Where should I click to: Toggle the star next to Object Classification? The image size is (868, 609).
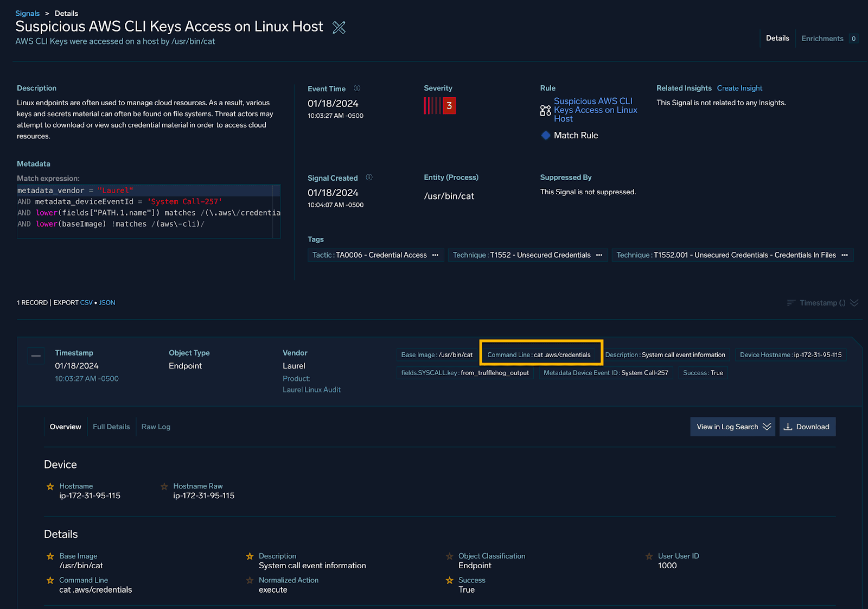tap(450, 556)
